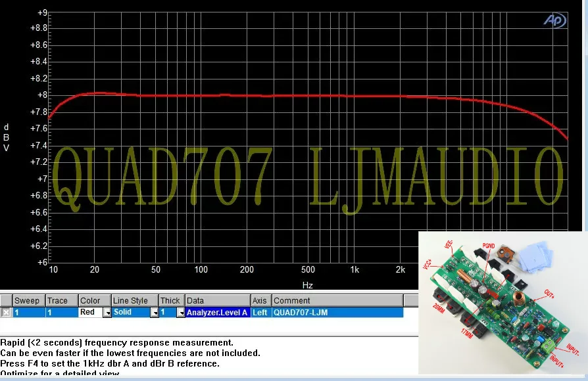Select the Trace cell value 1

62,313
